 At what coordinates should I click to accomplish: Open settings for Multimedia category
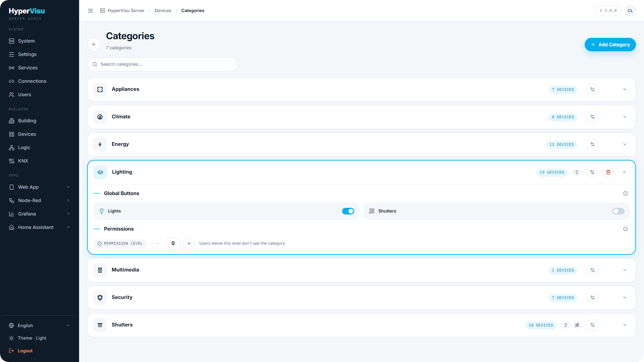[x=592, y=270]
